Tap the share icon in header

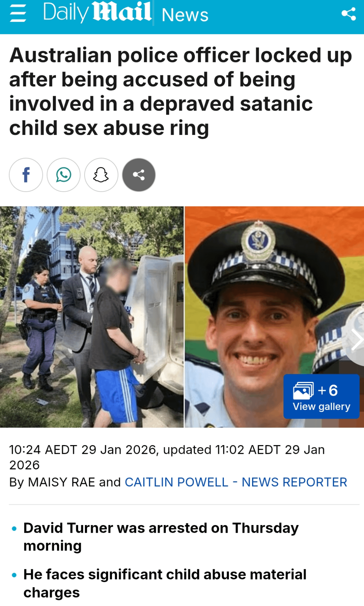(x=348, y=14)
